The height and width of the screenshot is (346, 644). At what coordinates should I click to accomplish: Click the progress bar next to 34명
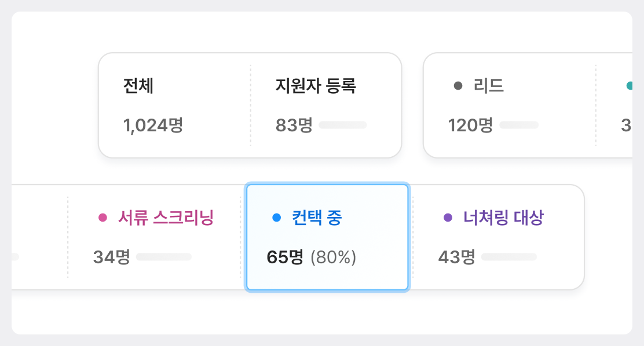(x=164, y=257)
